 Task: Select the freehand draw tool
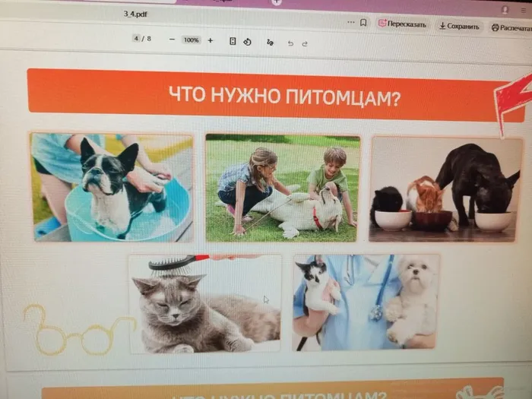(270, 43)
